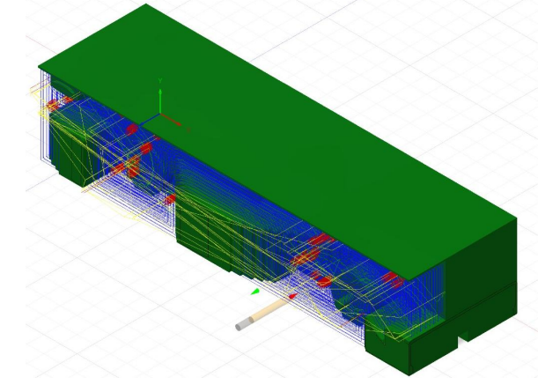The width and height of the screenshot is (538, 392).
Task: Click the cream-colored cutting tool shaft
Action: 269,309
